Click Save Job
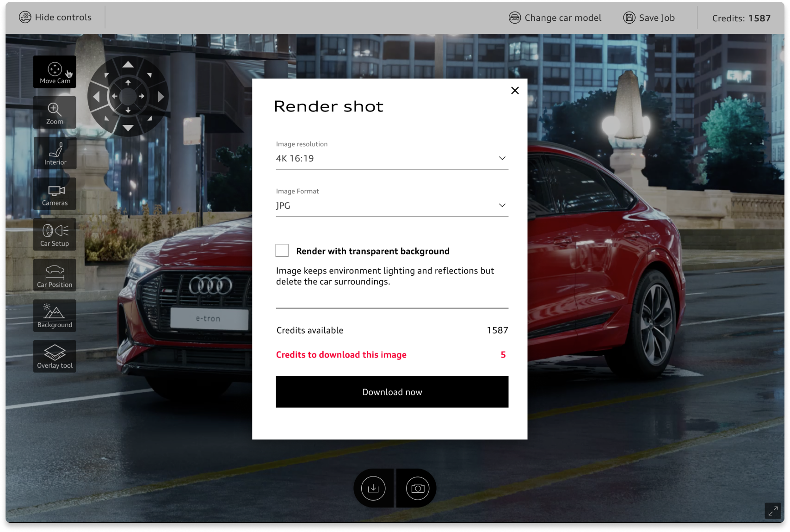790x532 pixels. pyautogui.click(x=649, y=18)
